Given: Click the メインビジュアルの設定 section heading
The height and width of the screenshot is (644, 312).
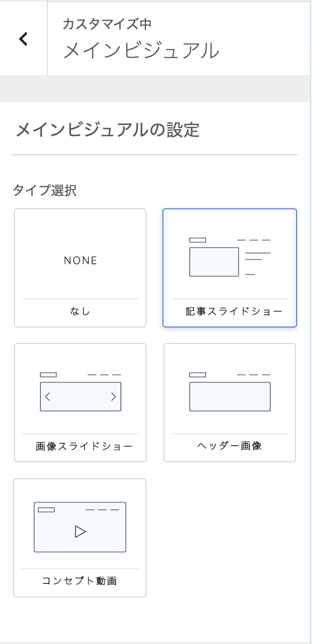Looking at the screenshot, I should pyautogui.click(x=108, y=130).
